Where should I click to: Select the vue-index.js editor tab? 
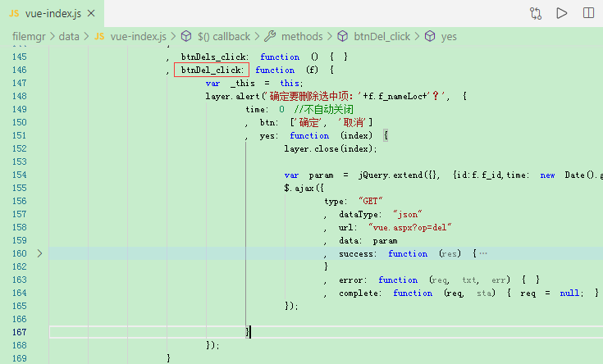pos(52,13)
